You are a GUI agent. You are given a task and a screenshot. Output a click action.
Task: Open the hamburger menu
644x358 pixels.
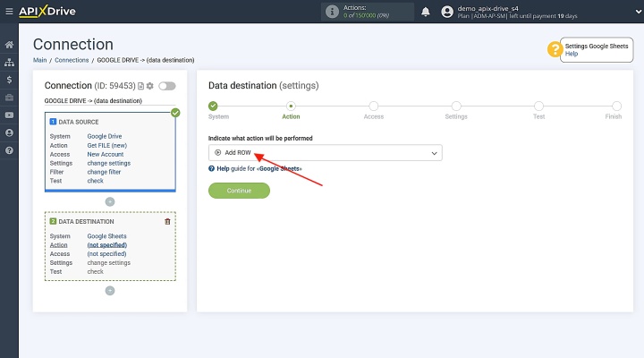[9, 12]
